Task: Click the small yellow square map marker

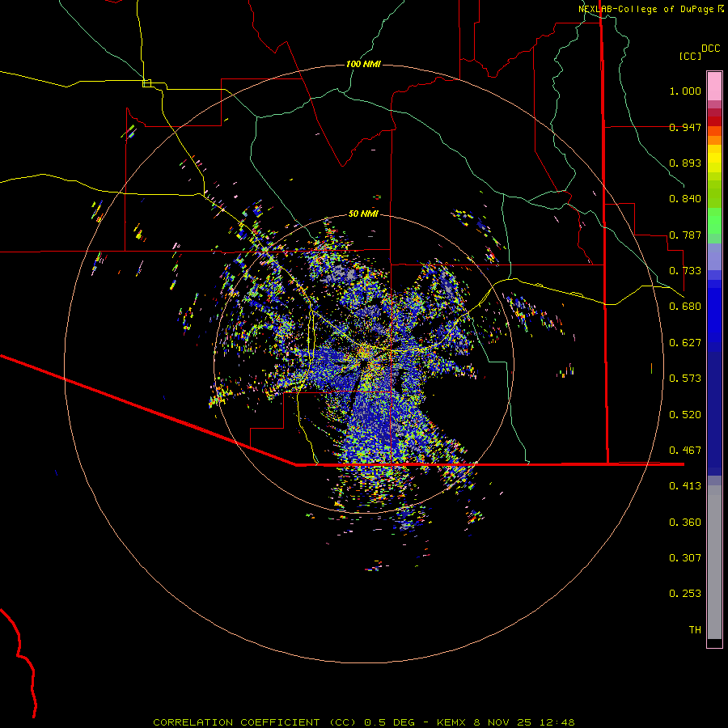Action: pos(146,83)
